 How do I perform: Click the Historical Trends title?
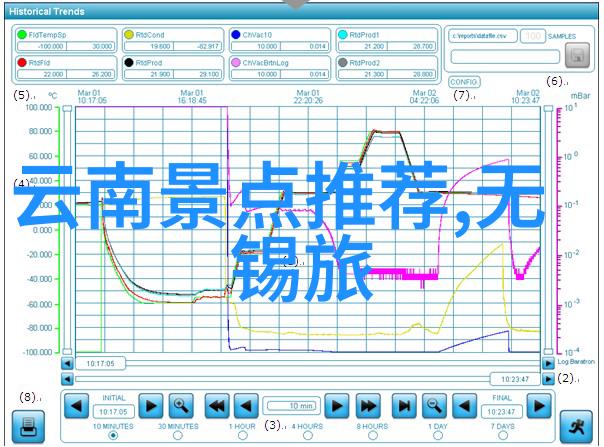click(47, 12)
